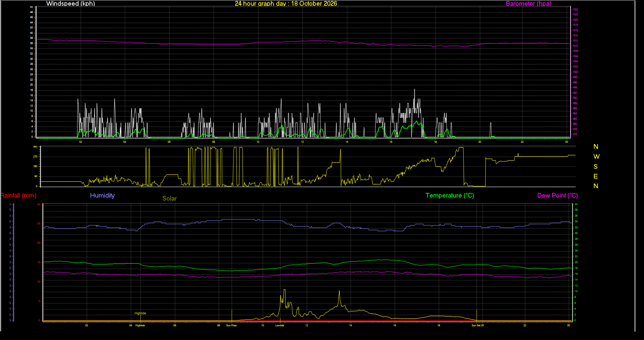Select the Sun Set marker label

(x=476, y=325)
